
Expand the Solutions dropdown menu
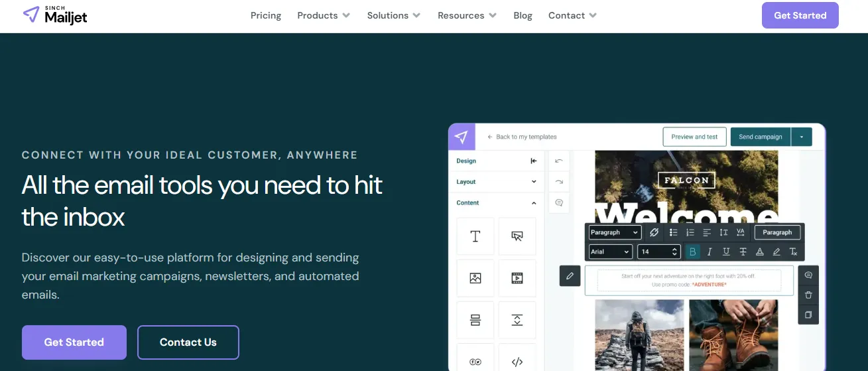(394, 15)
